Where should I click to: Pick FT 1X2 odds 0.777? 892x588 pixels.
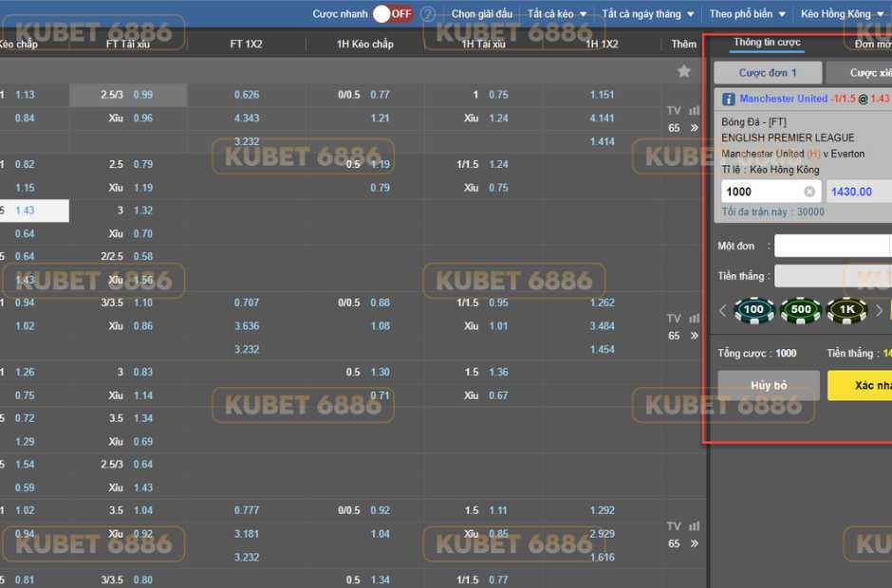[x=247, y=510]
